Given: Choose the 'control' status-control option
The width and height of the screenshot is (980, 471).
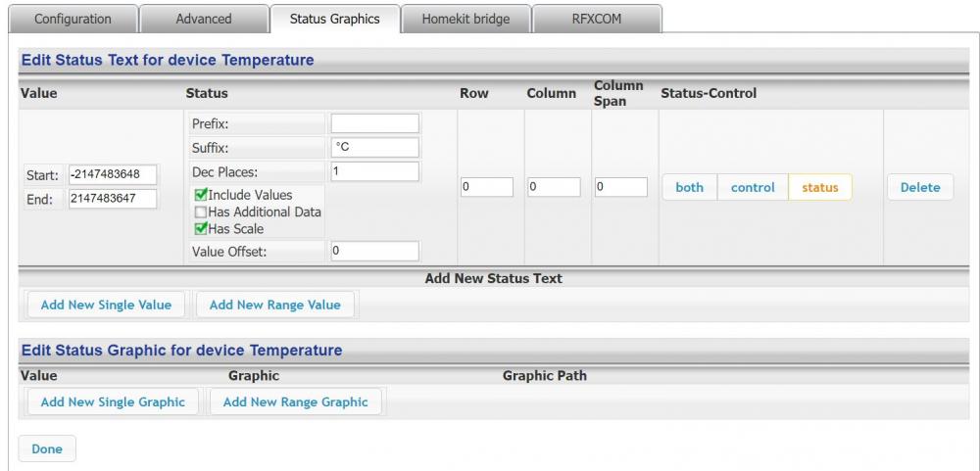Looking at the screenshot, I should (x=753, y=187).
